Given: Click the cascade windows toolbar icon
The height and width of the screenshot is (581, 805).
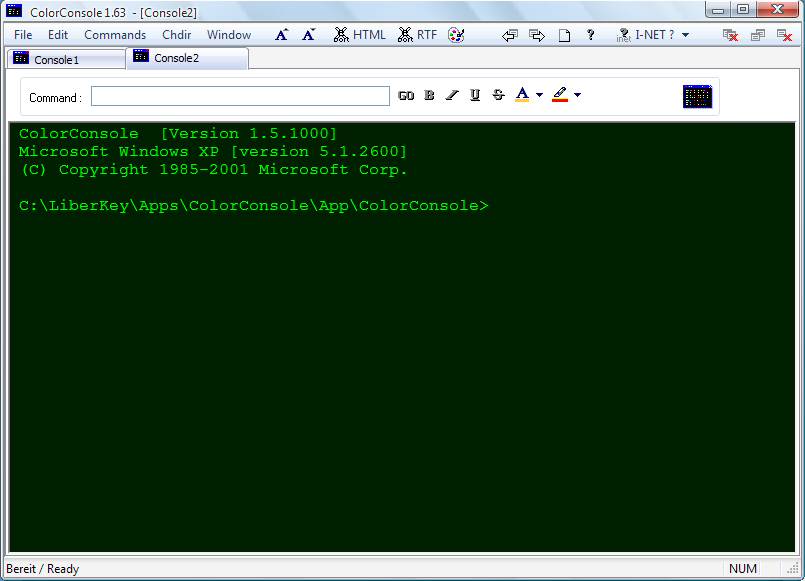Looking at the screenshot, I should (x=758, y=35).
